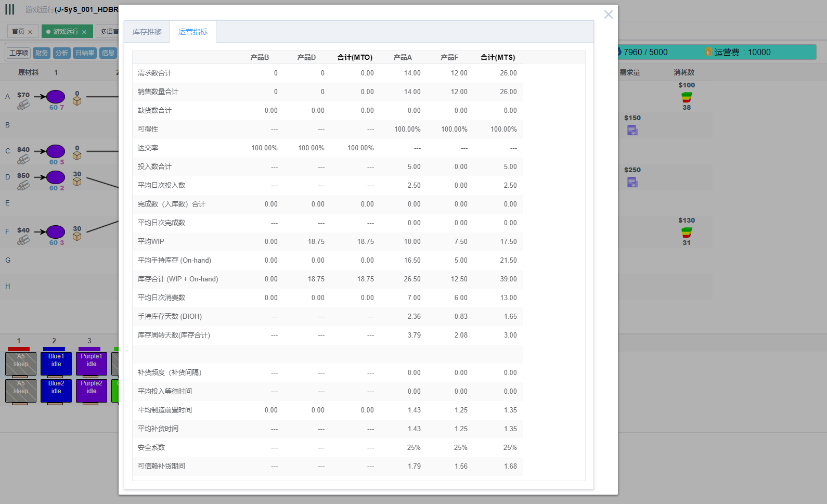Click the 需求数合计 row label
This screenshot has height=504, width=827.
pos(154,73)
